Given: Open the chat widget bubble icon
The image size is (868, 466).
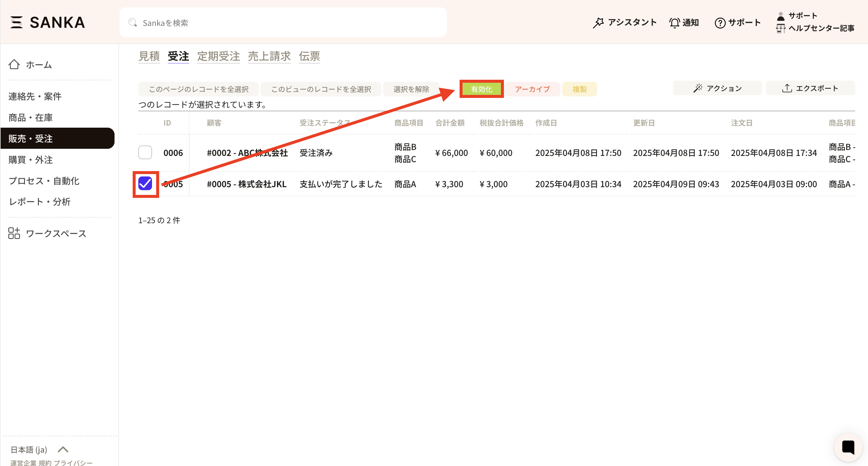Looking at the screenshot, I should click(x=848, y=447).
